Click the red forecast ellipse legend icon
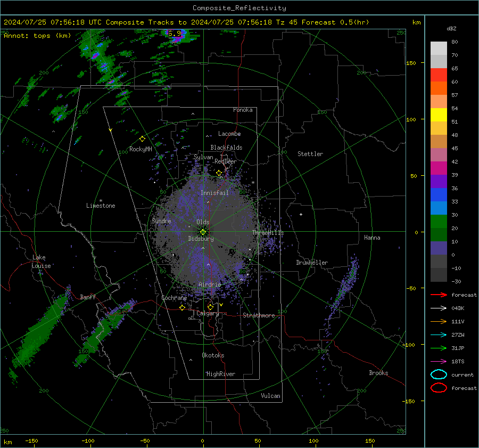This screenshot has height=448, width=479. click(439, 388)
